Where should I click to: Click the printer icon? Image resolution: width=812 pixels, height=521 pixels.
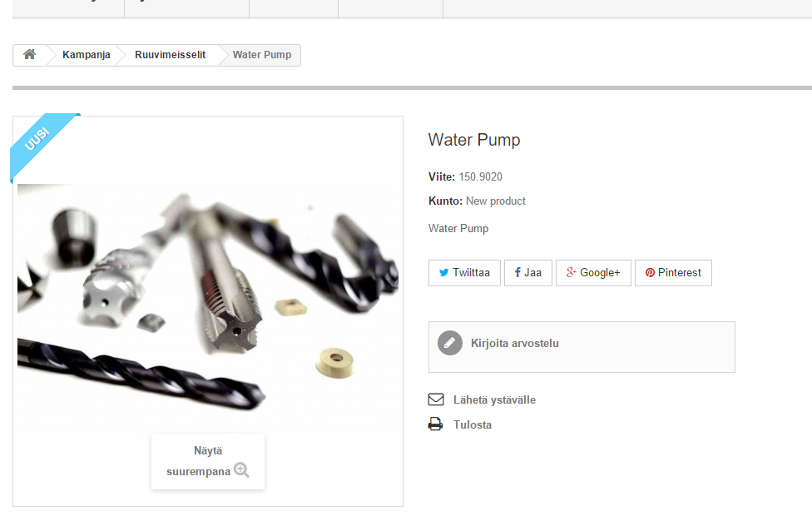coord(435,424)
